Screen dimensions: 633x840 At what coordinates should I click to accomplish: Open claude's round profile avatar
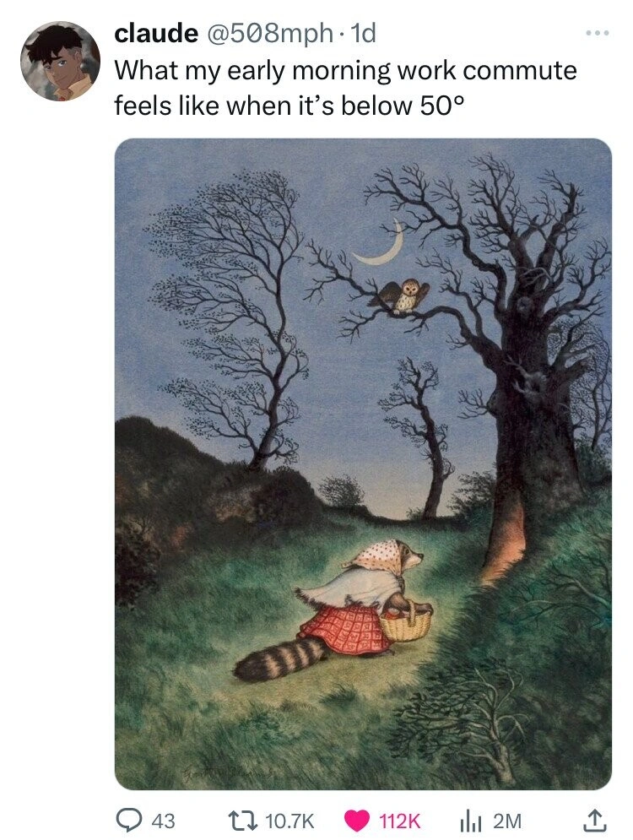tap(60, 61)
